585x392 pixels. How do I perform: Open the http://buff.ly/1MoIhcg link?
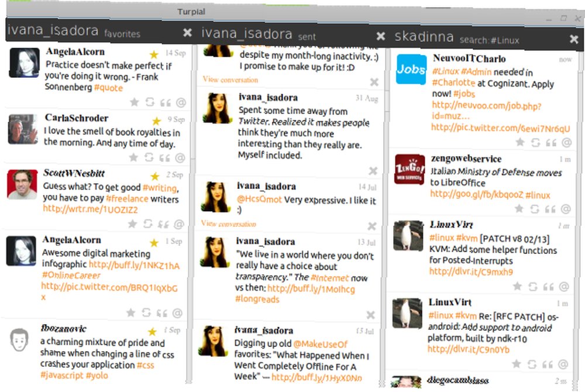coord(311,289)
